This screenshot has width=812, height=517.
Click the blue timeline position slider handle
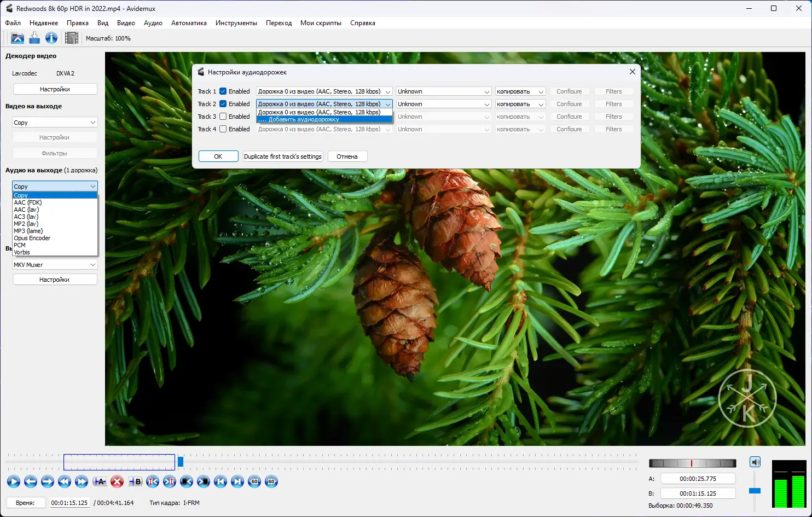tap(180, 462)
